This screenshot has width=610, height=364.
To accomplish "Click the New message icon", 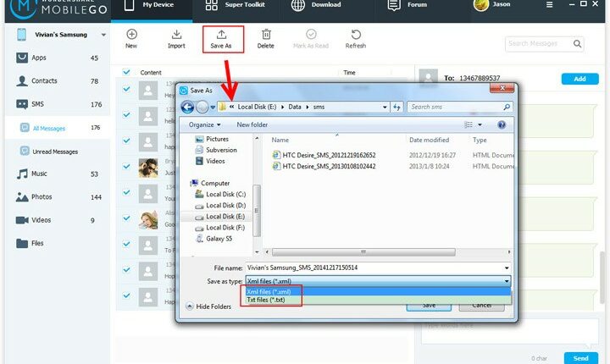I will pyautogui.click(x=131, y=35).
